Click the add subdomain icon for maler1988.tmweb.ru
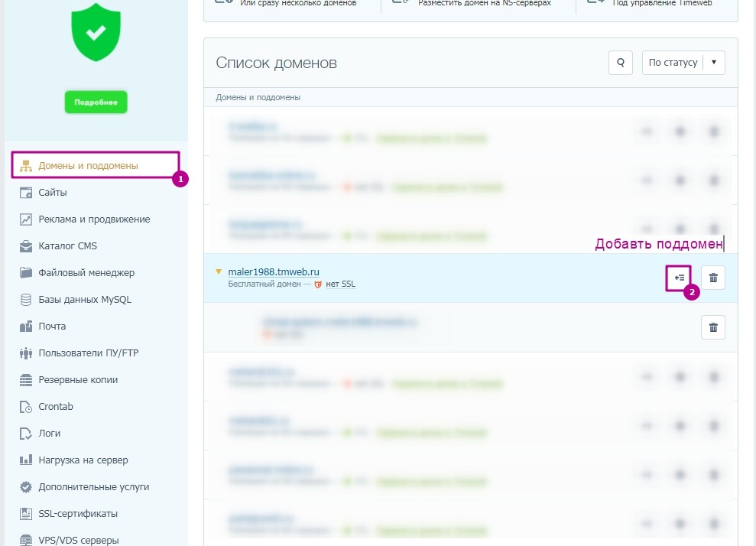 coord(679,278)
